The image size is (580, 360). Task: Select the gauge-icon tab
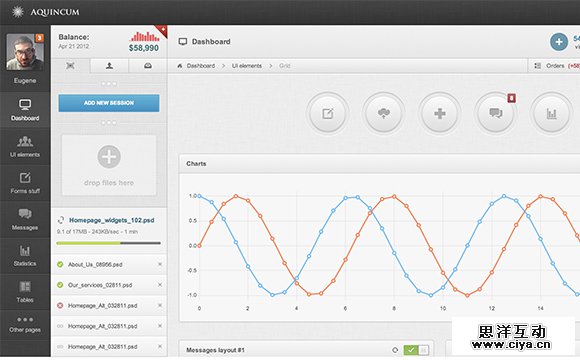coord(148,66)
